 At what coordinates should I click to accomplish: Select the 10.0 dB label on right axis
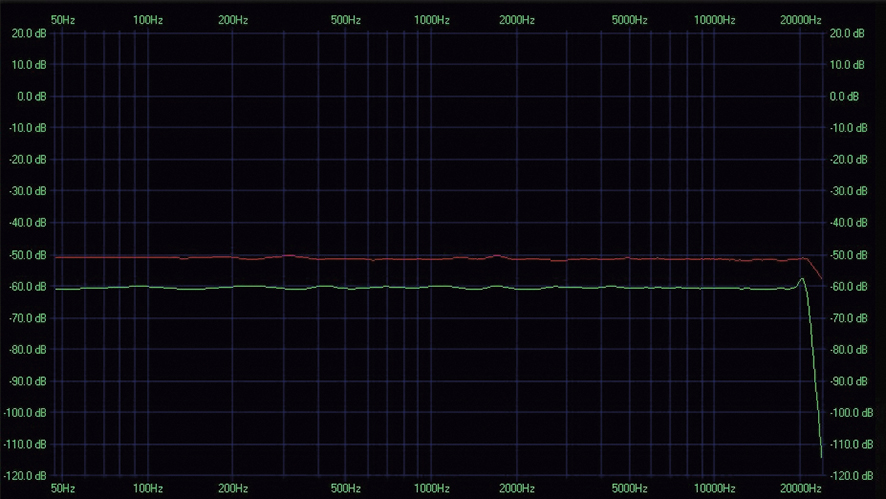click(x=847, y=65)
